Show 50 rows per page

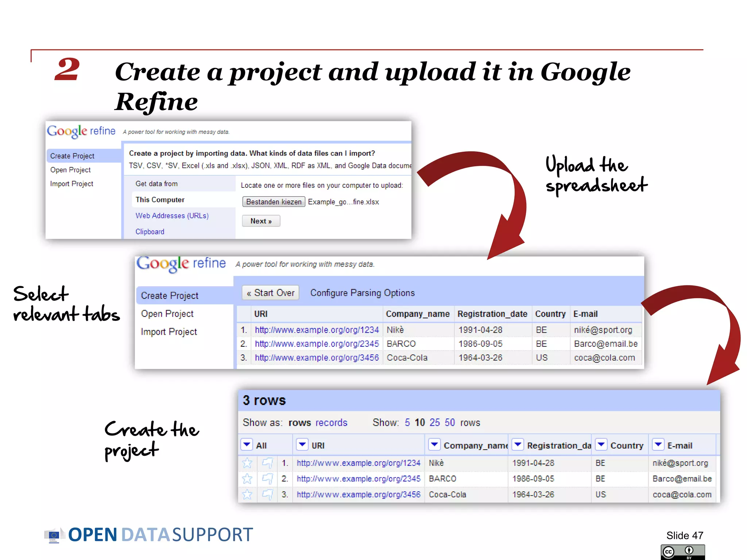tap(450, 423)
